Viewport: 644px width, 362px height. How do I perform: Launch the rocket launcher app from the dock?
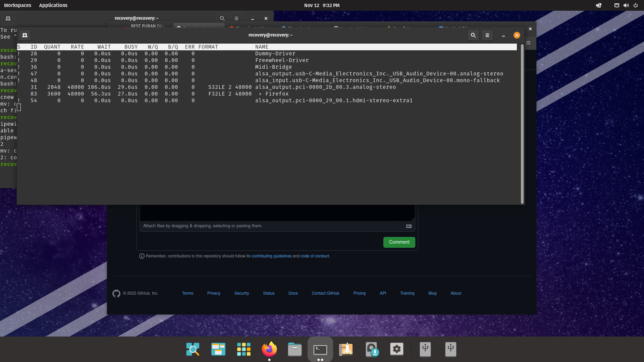click(345, 349)
